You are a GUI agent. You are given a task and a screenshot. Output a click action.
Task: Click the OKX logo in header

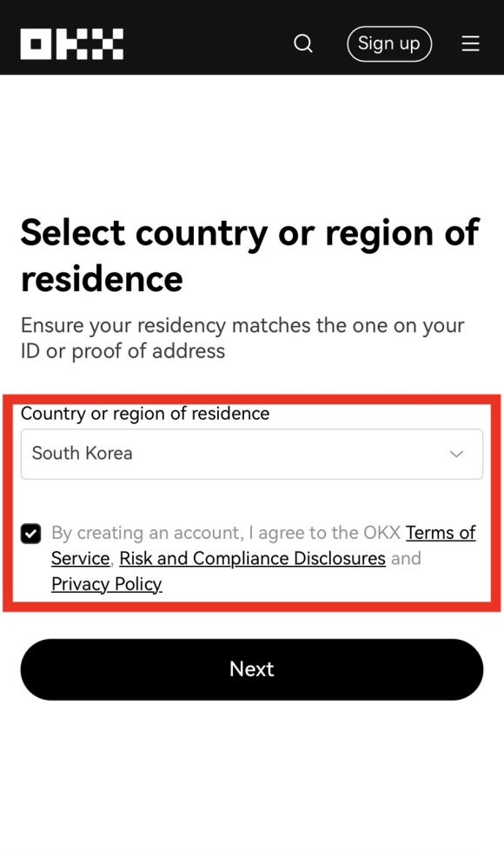pos(71,44)
